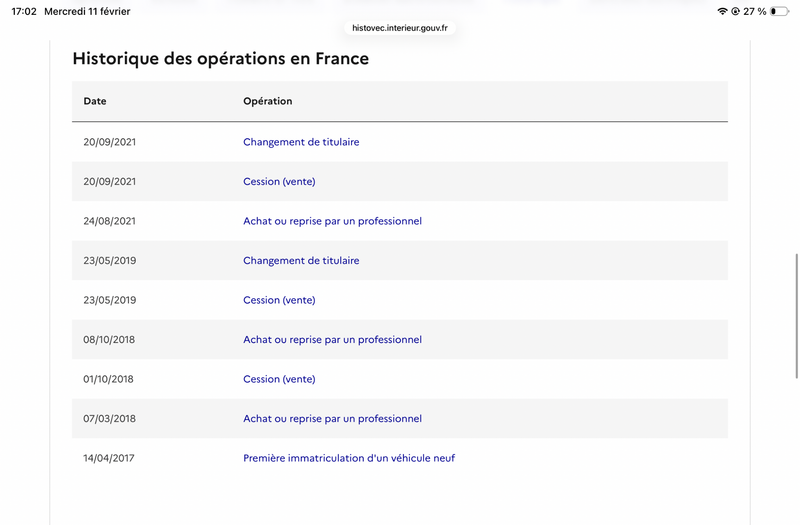Click the Date column header
The width and height of the screenshot is (800, 525).
[95, 101]
